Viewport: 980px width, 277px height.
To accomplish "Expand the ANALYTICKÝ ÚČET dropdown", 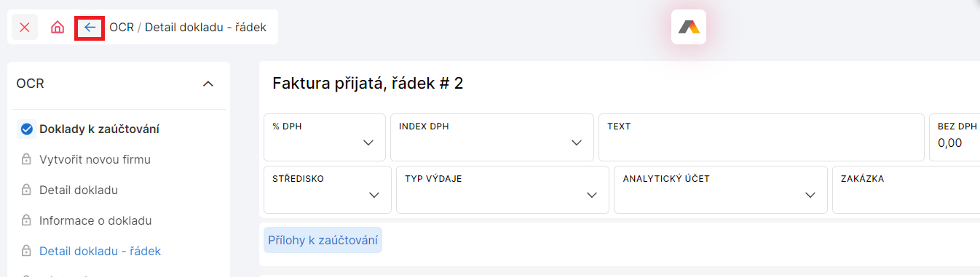I will (721, 189).
